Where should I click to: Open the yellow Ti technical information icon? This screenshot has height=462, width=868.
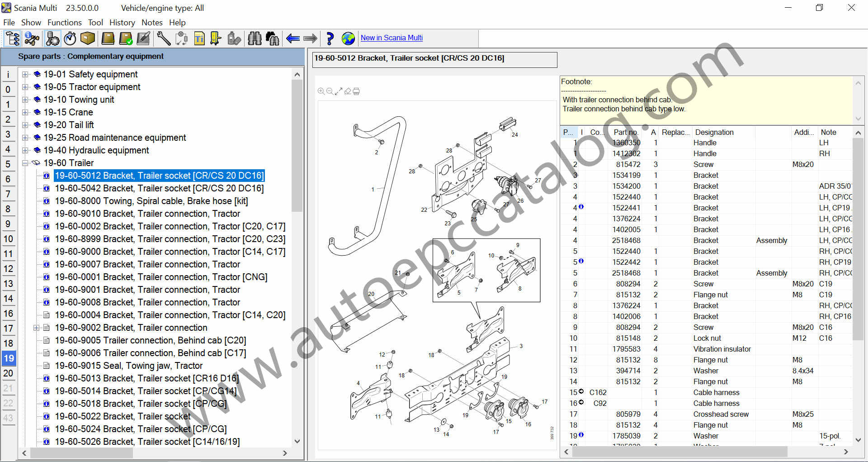(199, 38)
